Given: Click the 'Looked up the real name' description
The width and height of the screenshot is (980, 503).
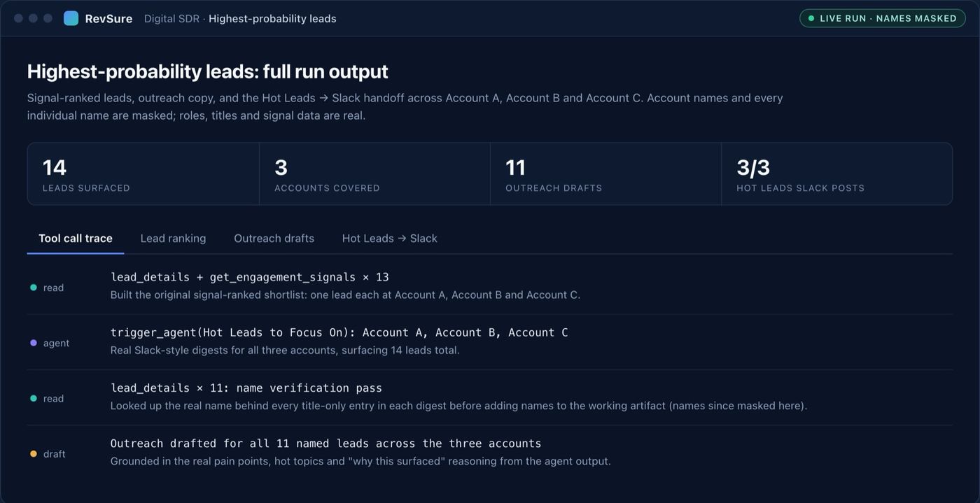Looking at the screenshot, I should (459, 405).
